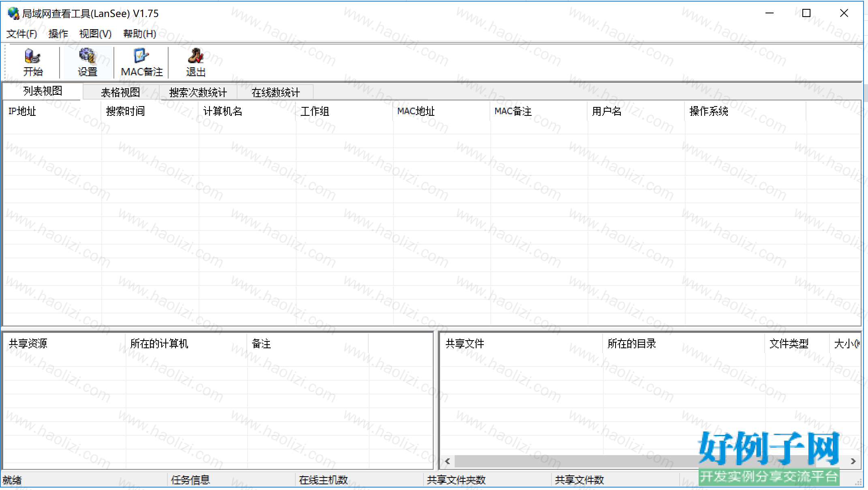
Task: Click the 文件类型 column header
Action: [797, 344]
